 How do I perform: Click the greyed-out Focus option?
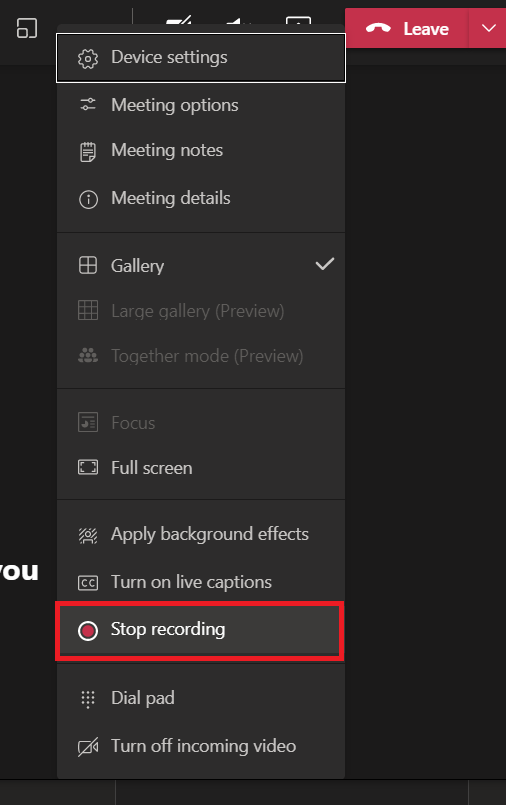pyautogui.click(x=201, y=423)
